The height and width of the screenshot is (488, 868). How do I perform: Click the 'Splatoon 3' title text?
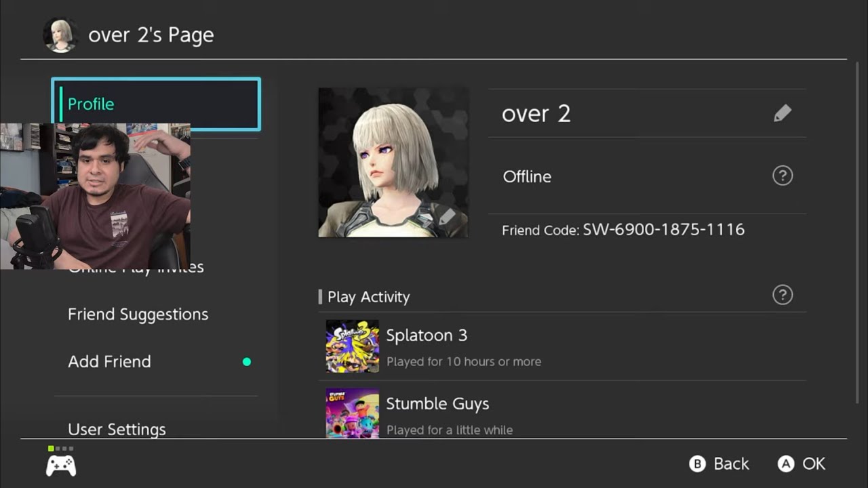click(x=427, y=335)
